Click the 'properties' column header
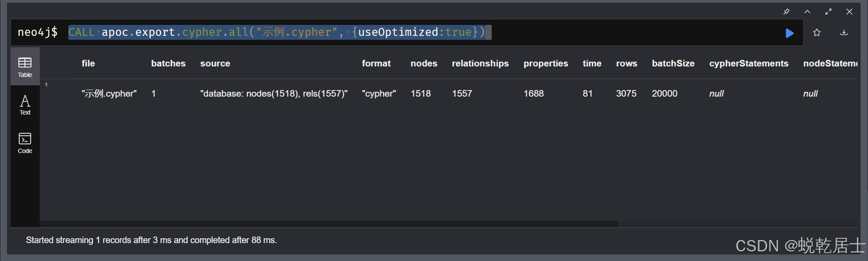 [546, 63]
